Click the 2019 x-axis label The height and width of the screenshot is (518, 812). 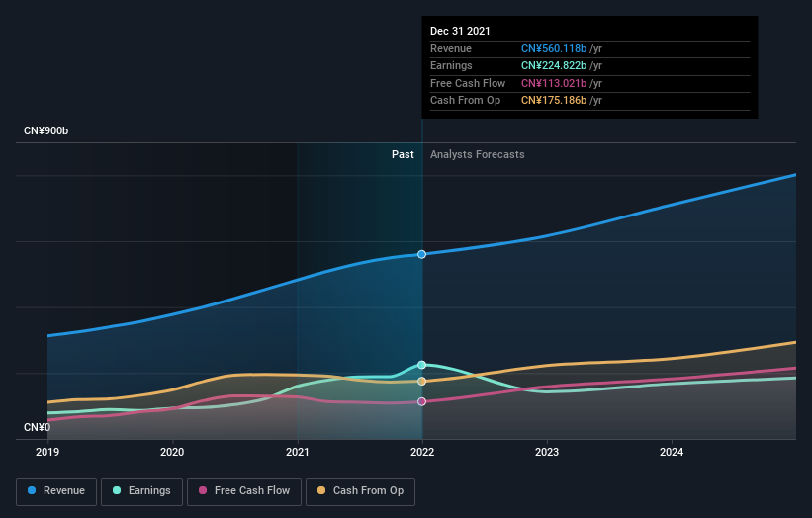(x=47, y=452)
